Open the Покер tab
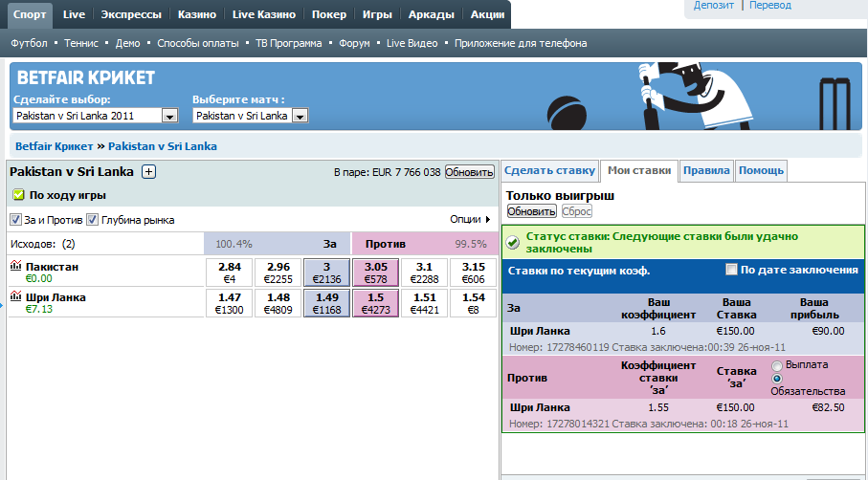The width and height of the screenshot is (868, 480). pyautogui.click(x=329, y=14)
